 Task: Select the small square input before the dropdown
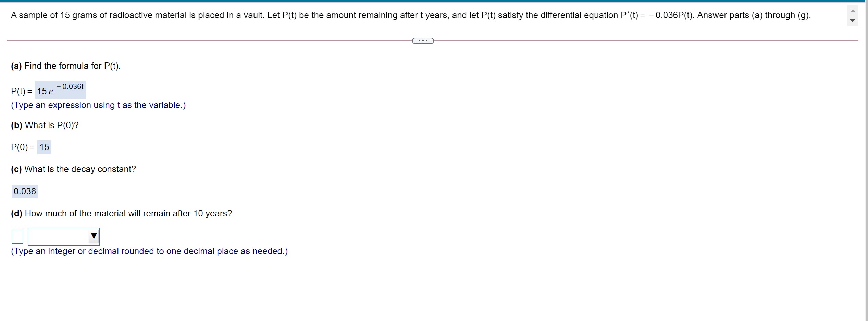point(17,236)
